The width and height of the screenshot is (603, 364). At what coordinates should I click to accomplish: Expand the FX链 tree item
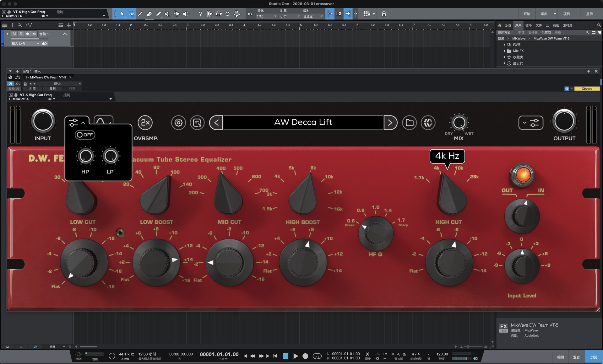click(505, 45)
